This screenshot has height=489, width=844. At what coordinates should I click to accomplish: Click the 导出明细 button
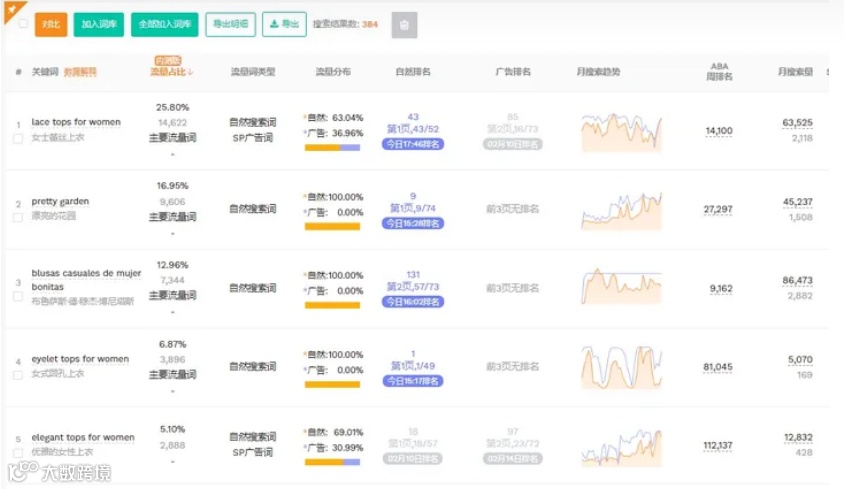[x=230, y=24]
